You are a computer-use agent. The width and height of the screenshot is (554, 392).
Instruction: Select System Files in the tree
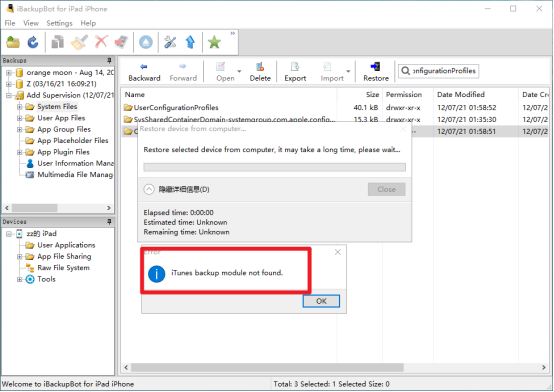[57, 106]
